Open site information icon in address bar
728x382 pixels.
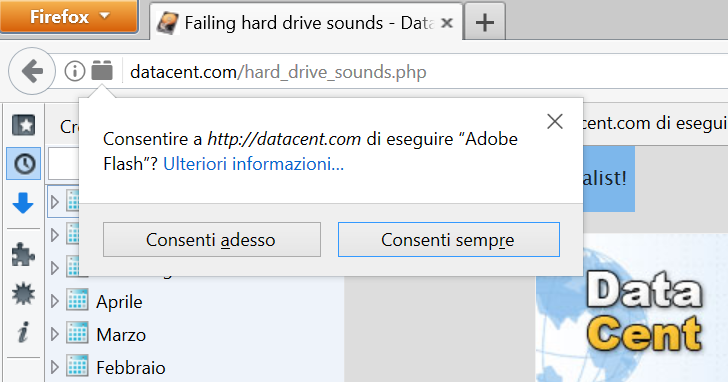pyautogui.click(x=75, y=71)
